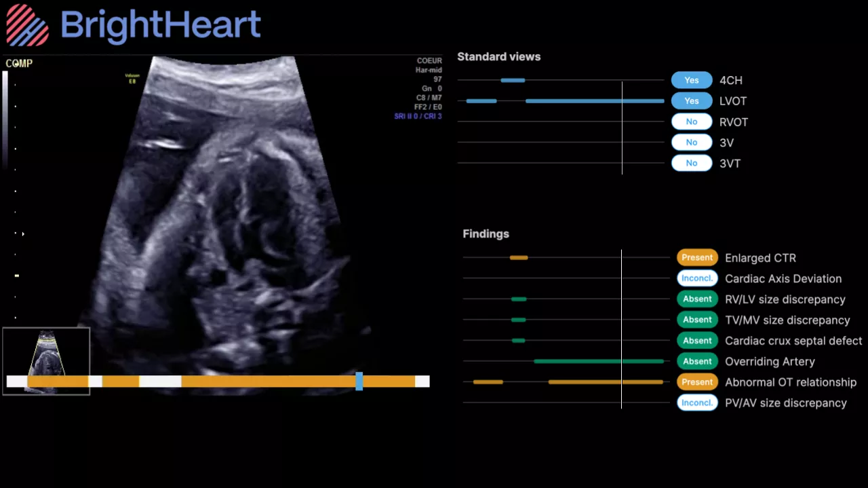Image resolution: width=868 pixels, height=488 pixels.
Task: Toggle the 4CH Yes badge
Action: [x=692, y=80]
